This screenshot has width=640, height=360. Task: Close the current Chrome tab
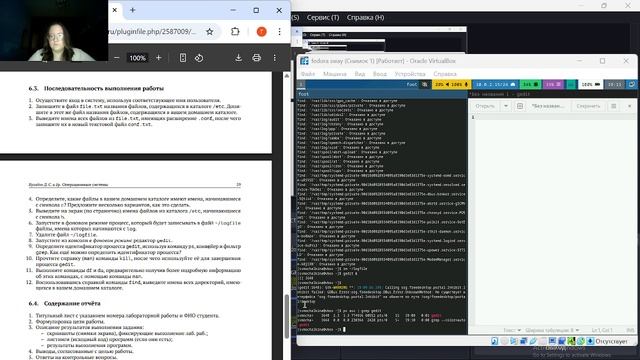point(115,10)
